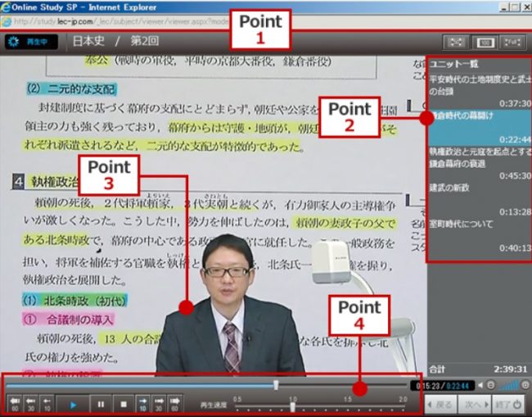The image size is (532, 417).
Task: Click the ユニット一覧 panel header
Action: [x=453, y=64]
